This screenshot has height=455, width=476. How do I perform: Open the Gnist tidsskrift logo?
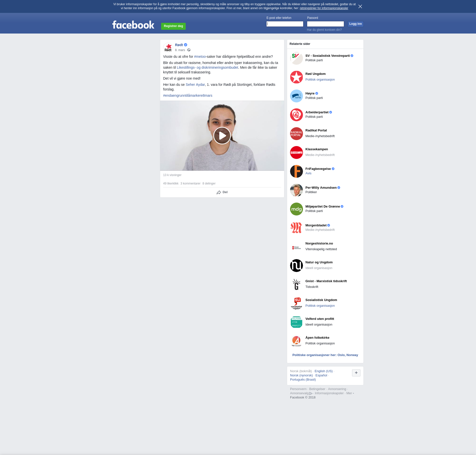click(x=297, y=284)
